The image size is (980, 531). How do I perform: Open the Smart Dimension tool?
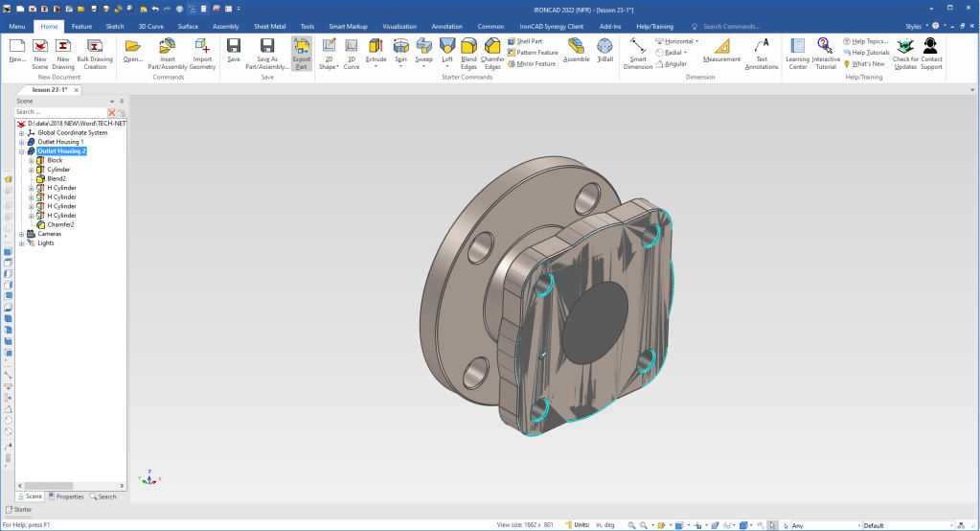click(638, 47)
